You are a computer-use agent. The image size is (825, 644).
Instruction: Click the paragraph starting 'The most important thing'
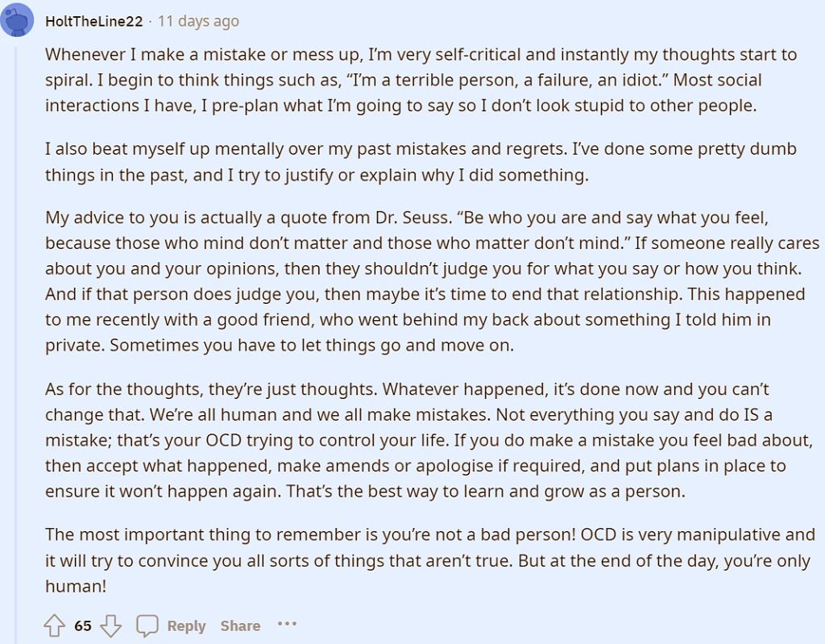click(430, 560)
